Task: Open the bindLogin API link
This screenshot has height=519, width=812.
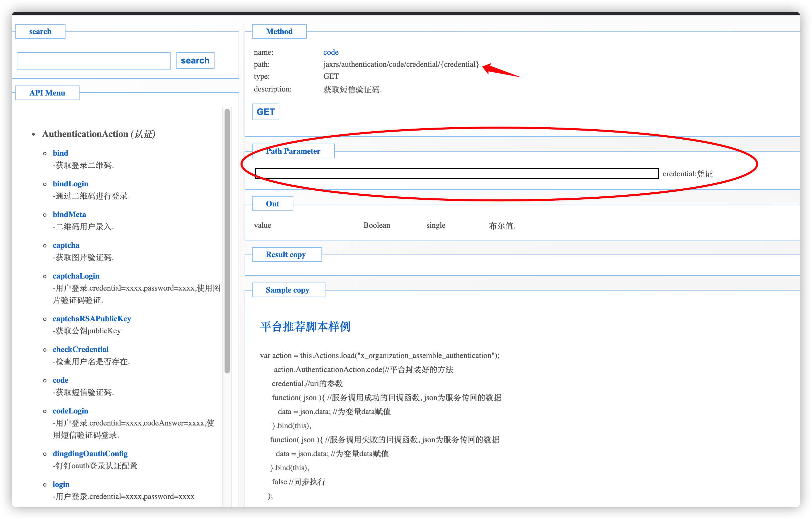Action: 71,184
